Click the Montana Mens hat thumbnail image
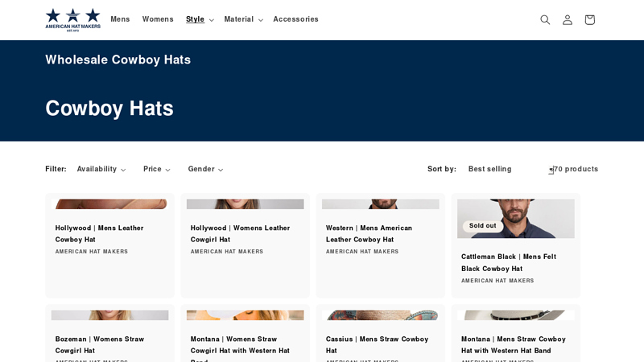 (516, 315)
